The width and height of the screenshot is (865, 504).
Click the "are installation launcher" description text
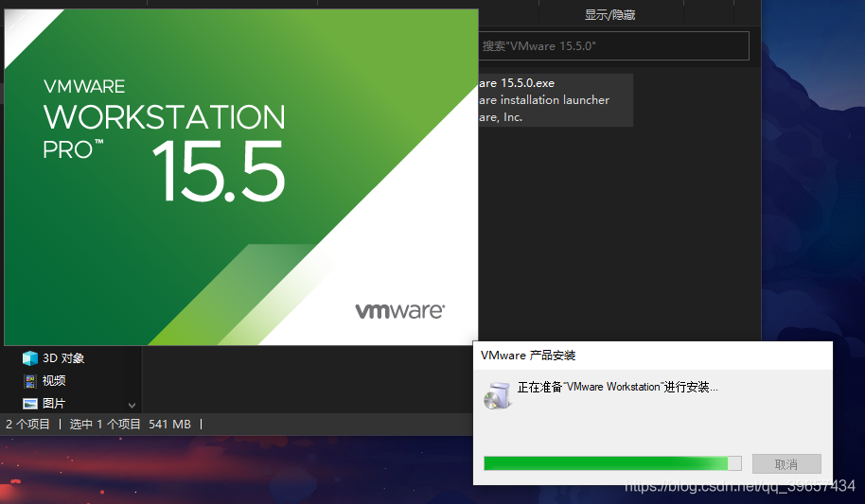pyautogui.click(x=544, y=100)
